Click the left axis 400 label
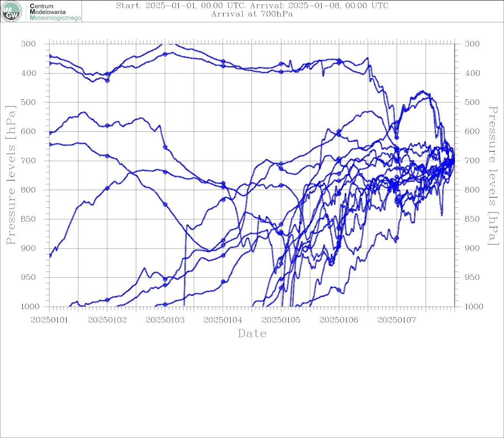504x438 pixels. point(28,73)
